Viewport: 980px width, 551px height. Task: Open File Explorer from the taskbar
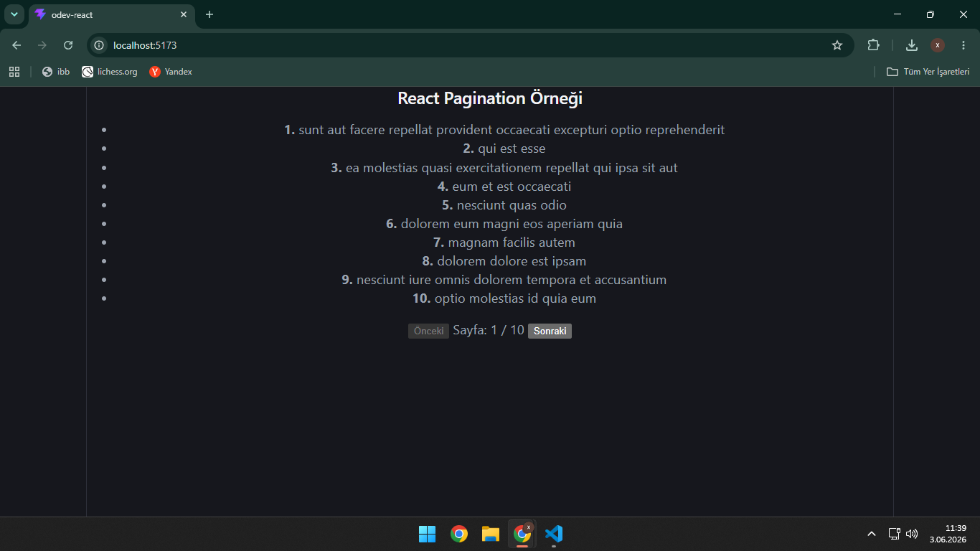tap(491, 534)
